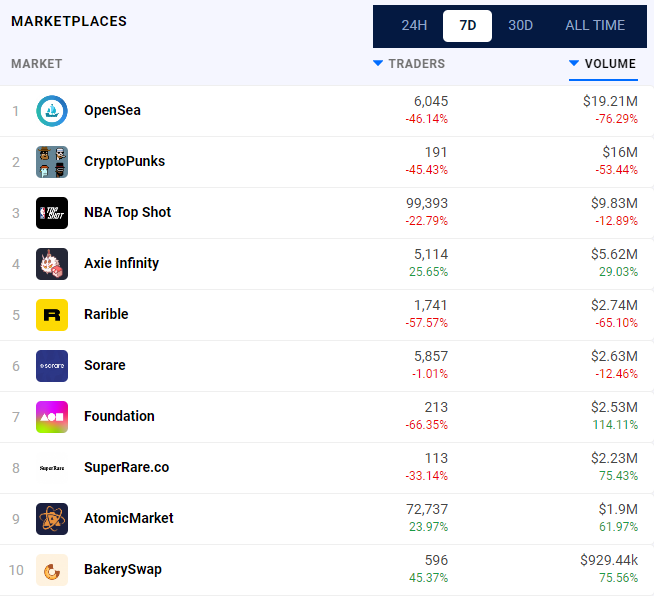Click BakerySwap's $929.44k volume value
This screenshot has height=596, width=654.
[609, 561]
